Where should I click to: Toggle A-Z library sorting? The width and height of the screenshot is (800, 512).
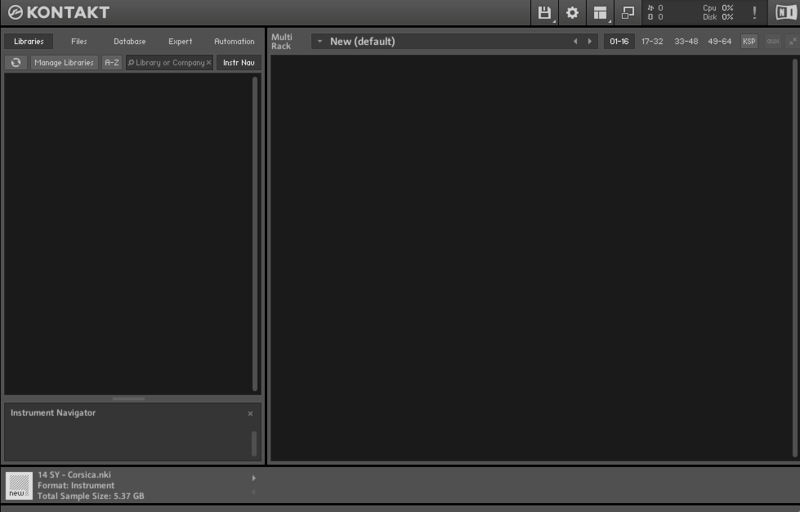click(x=112, y=63)
